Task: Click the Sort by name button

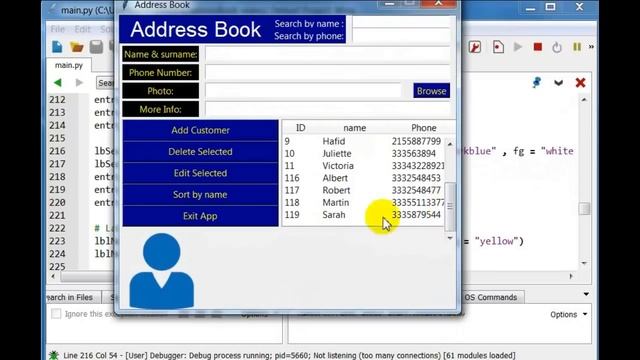Action: tap(200, 195)
